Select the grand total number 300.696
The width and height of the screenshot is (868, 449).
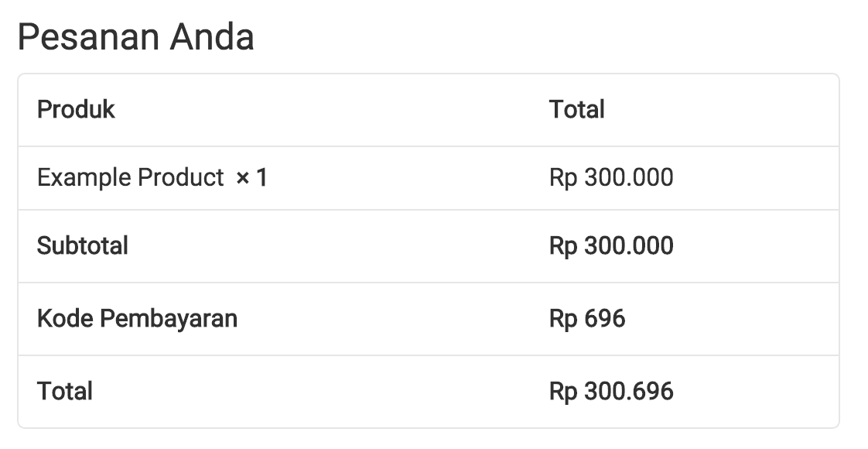(x=628, y=391)
